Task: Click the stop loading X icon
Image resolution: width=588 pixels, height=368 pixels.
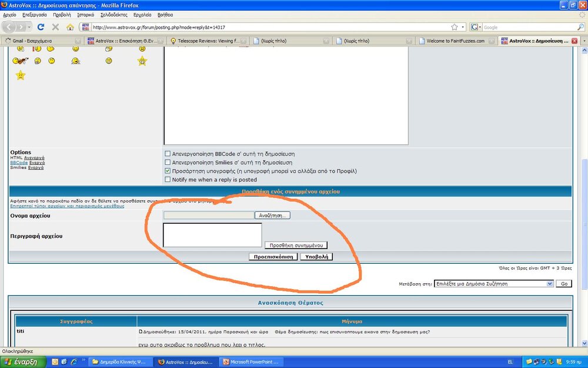Action: pyautogui.click(x=55, y=27)
